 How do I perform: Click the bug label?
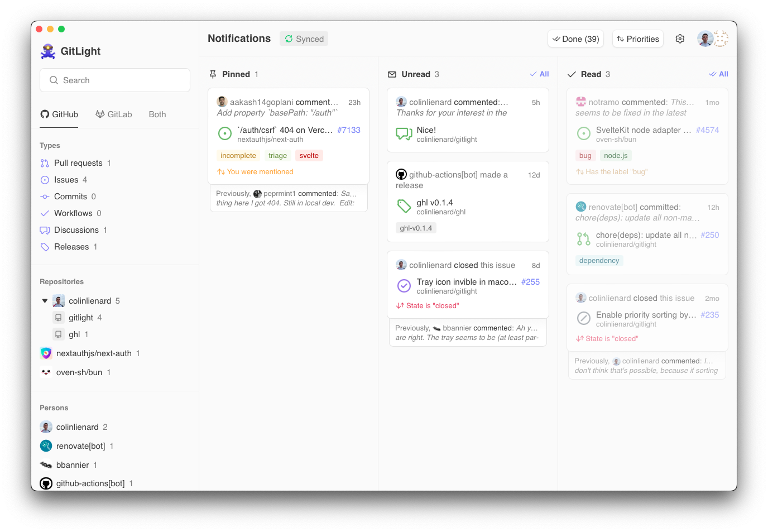click(585, 156)
